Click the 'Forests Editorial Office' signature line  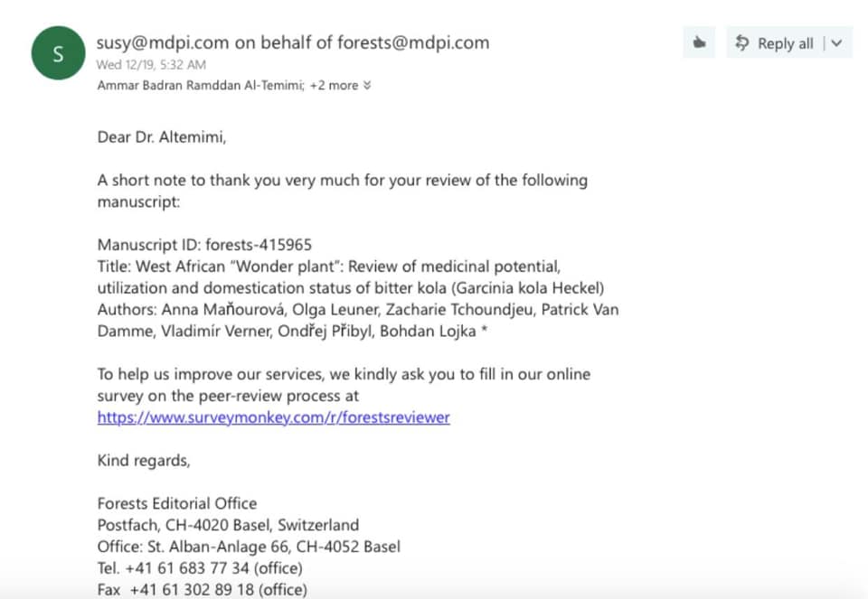click(177, 503)
